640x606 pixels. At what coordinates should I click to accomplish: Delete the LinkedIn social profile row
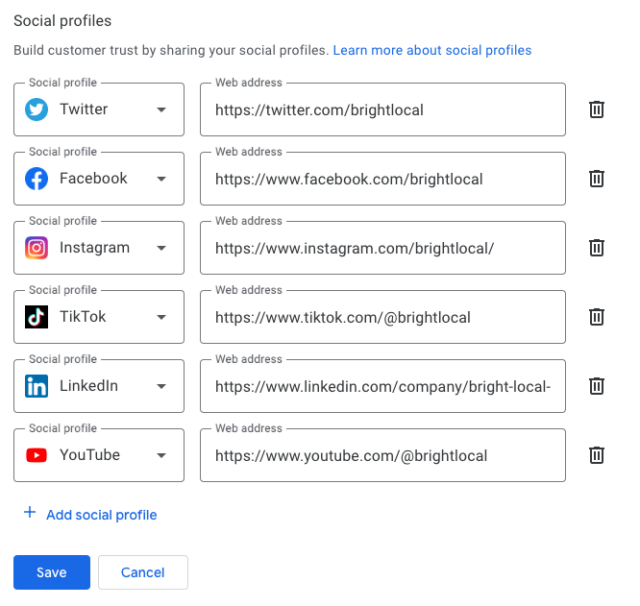coord(596,386)
